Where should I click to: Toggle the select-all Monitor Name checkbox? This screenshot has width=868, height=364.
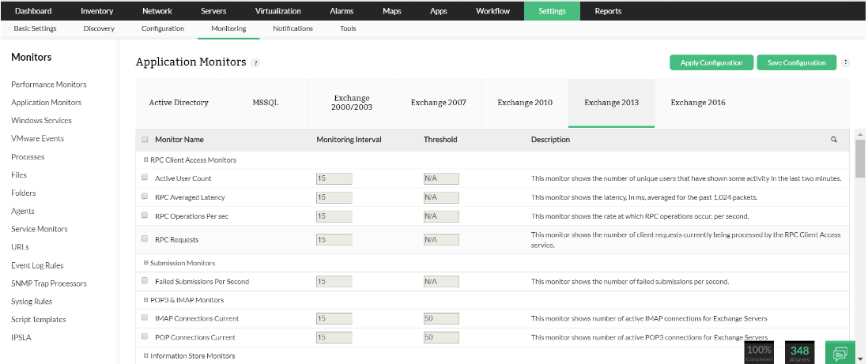coord(145,140)
